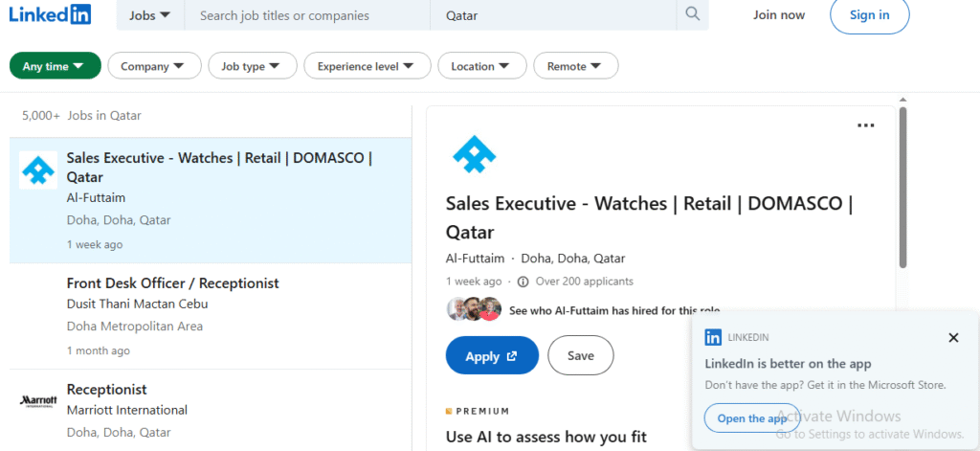The image size is (980, 451).
Task: Click large Al-Futtaim logo in job details
Action: pos(474,154)
